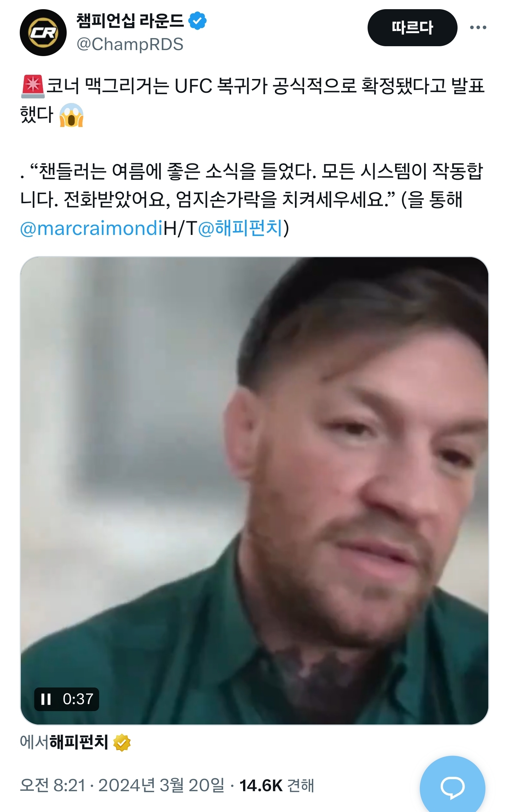Open the tweet timestamp 오전 8:21
Screen dimensions: 508x812
click(x=53, y=786)
